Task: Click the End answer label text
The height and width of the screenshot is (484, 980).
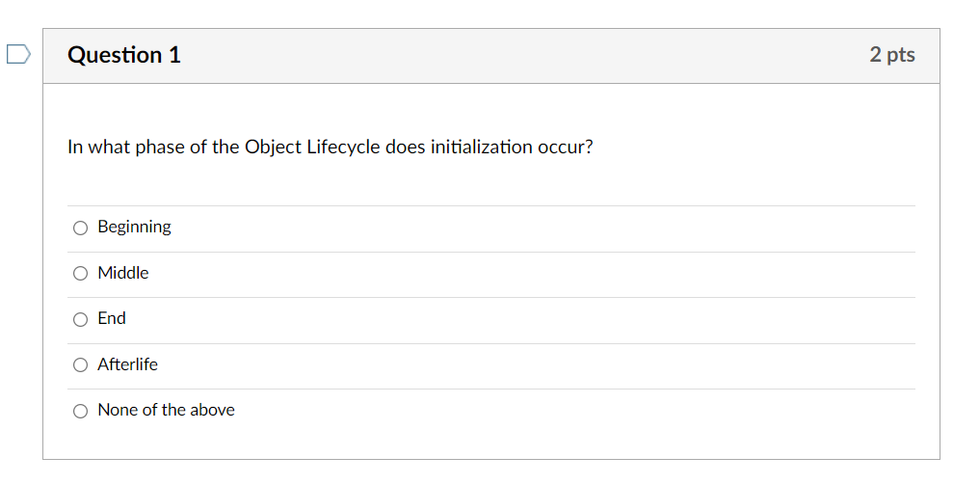Action: point(112,318)
